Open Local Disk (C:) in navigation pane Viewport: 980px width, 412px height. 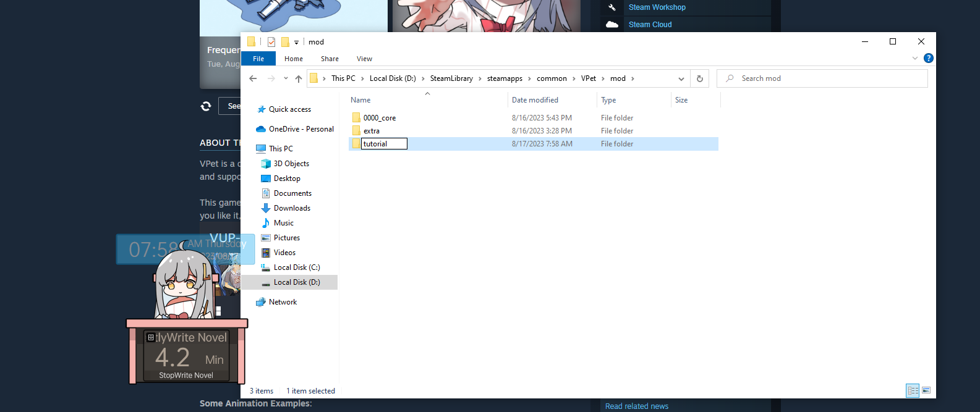[297, 267]
